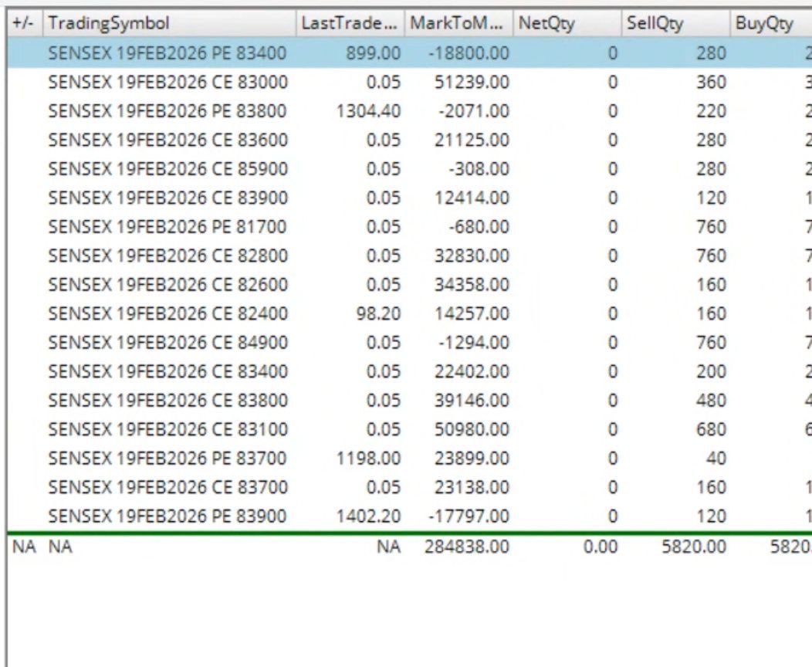This screenshot has width=812, height=667.
Task: Sort by the TradingSymbol column header
Action: pos(170,23)
